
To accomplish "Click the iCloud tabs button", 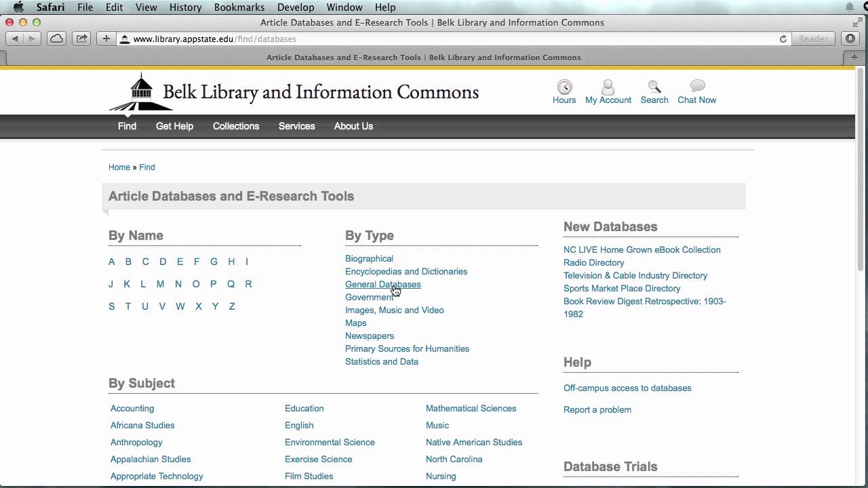I will pos(57,39).
